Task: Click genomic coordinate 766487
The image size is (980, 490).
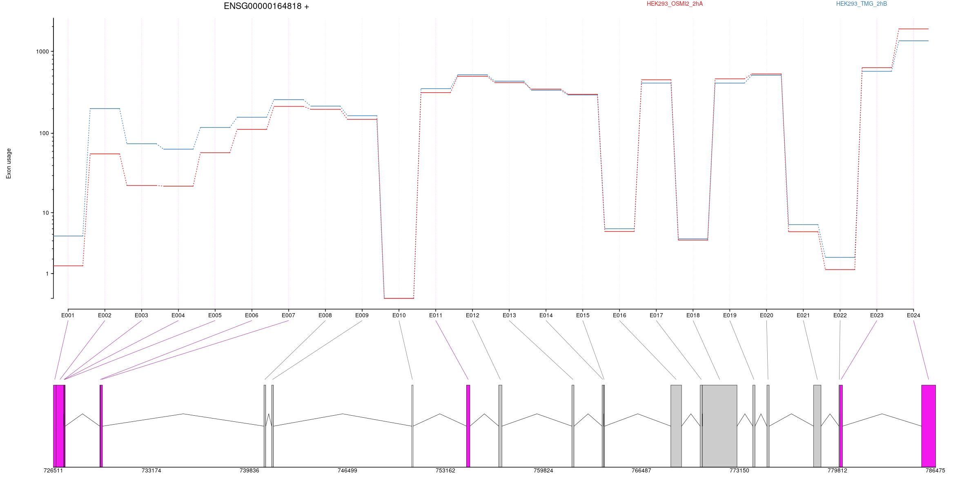Action: (x=641, y=470)
